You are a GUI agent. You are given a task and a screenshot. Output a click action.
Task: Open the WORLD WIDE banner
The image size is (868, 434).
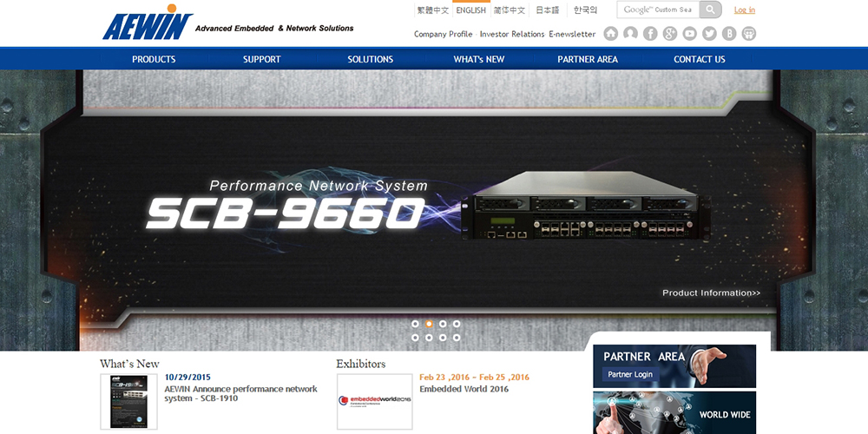[x=674, y=413]
